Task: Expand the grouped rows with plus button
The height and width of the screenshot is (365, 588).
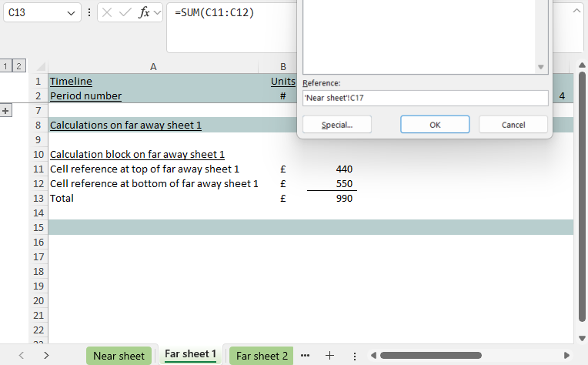Action: coord(6,111)
